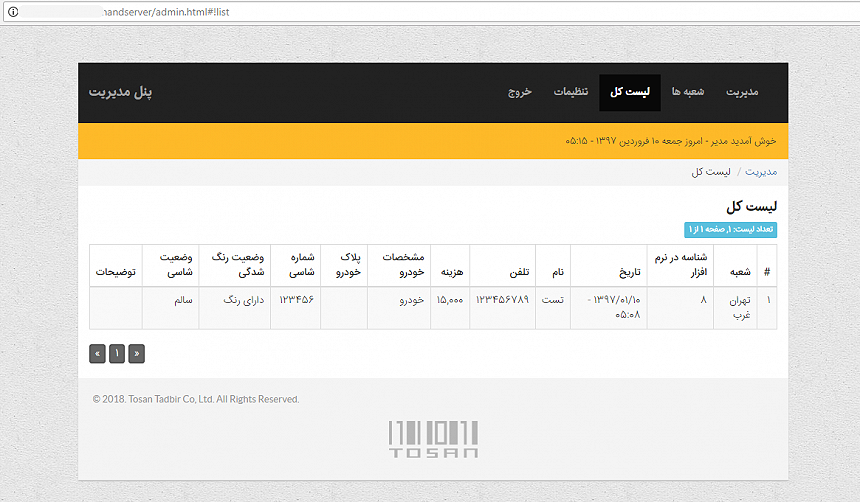Go to previous page pagination button
Screen dimensions: 860x502
click(137, 353)
